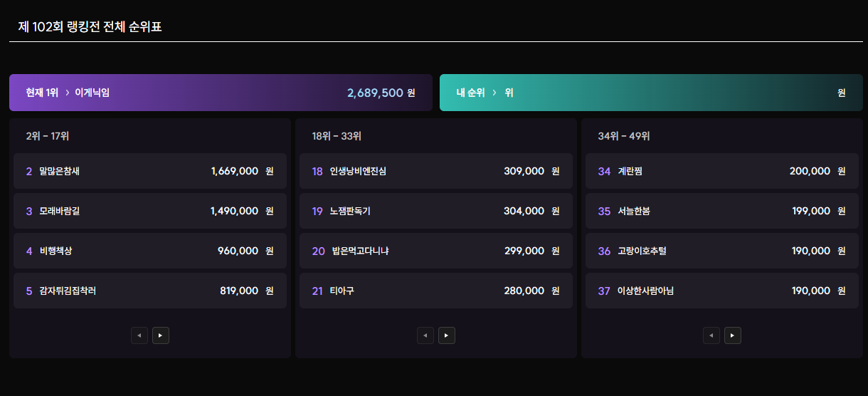Click first-place nickname 이게닉임
The image size is (868, 396).
point(92,93)
